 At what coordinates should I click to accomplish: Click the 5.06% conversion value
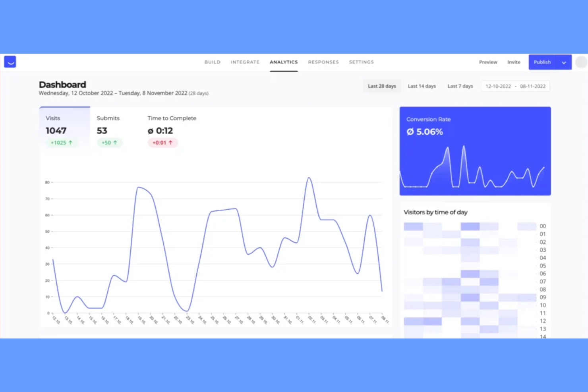pyautogui.click(x=424, y=132)
